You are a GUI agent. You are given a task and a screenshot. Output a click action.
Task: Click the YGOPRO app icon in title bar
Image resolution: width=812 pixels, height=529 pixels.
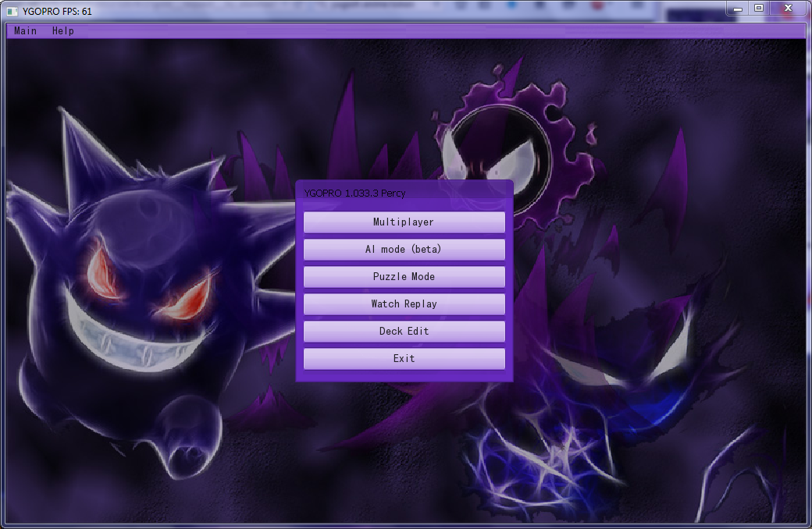tap(12, 11)
